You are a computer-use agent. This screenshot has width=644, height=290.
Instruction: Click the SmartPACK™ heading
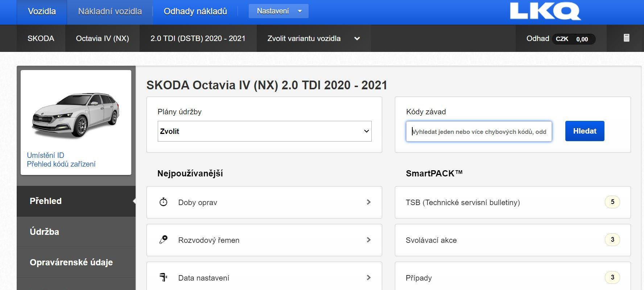coord(434,173)
